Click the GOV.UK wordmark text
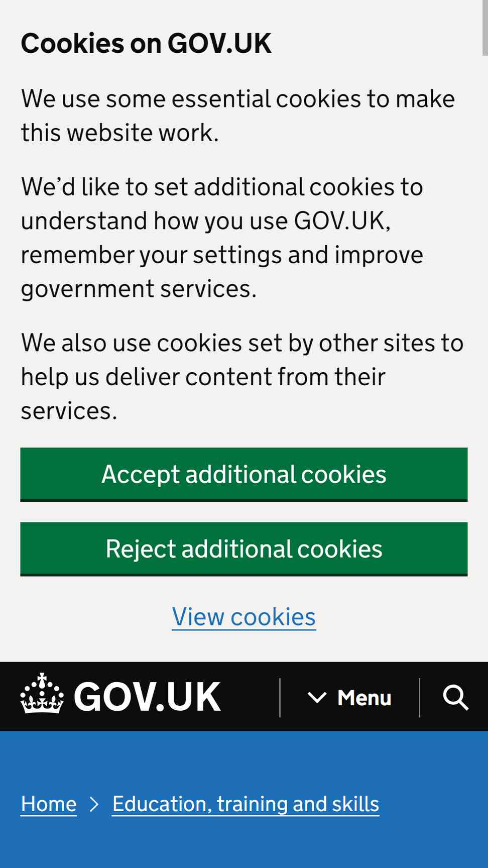 [x=147, y=697]
